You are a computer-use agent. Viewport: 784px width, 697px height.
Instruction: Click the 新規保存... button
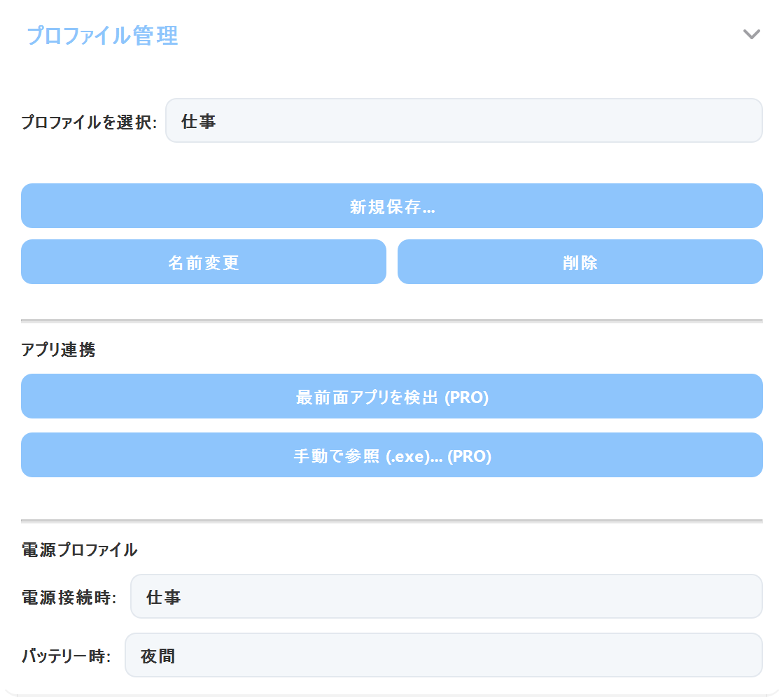[391, 206]
